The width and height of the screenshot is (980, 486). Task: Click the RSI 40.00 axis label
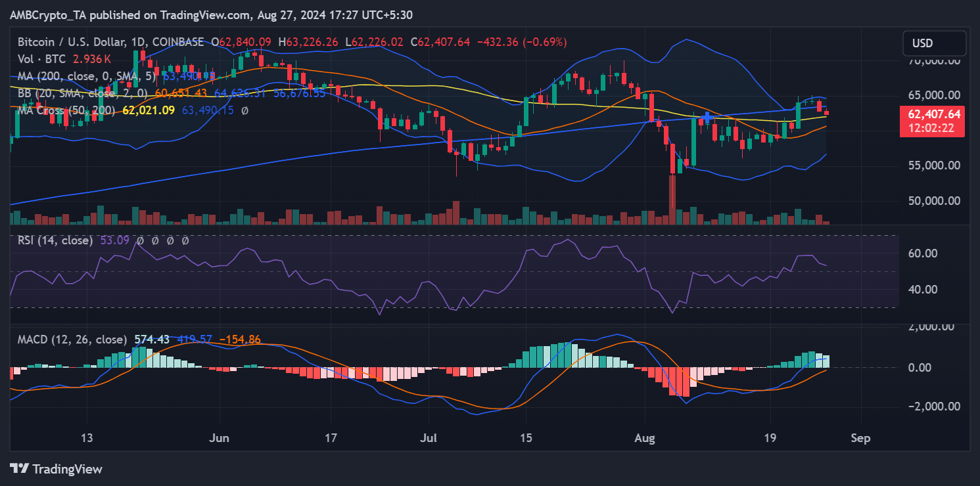point(922,289)
